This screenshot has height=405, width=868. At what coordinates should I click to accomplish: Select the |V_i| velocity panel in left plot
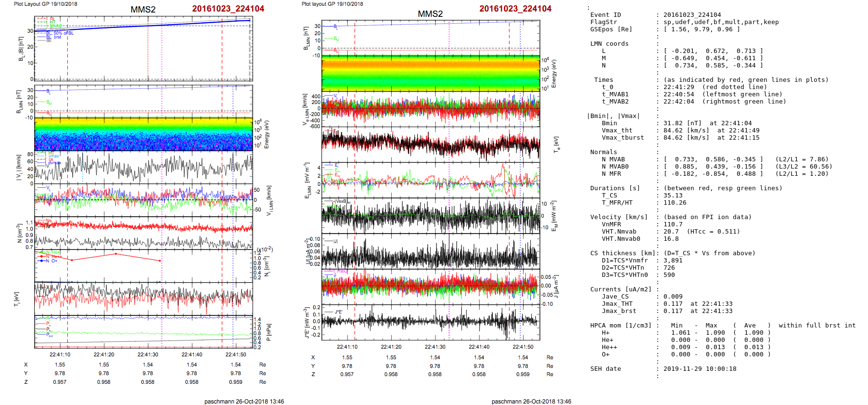143,168
